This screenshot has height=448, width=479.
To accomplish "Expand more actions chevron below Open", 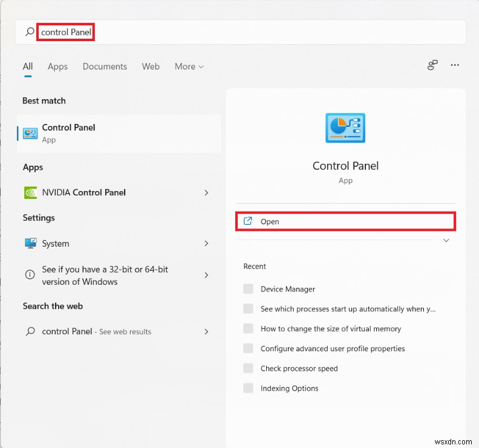I will (446, 241).
